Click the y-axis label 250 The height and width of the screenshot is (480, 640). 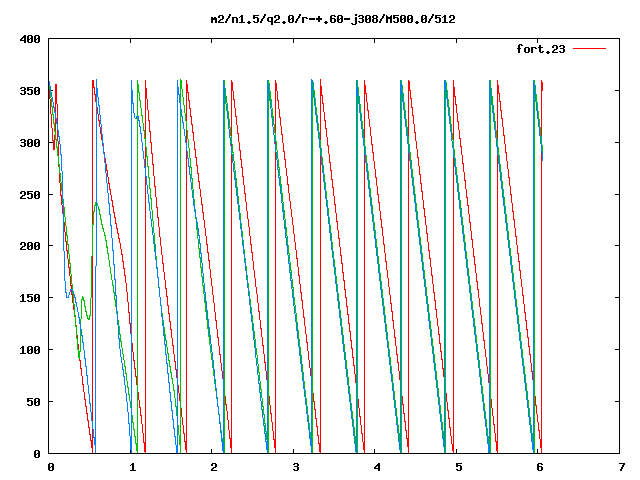click(30, 195)
